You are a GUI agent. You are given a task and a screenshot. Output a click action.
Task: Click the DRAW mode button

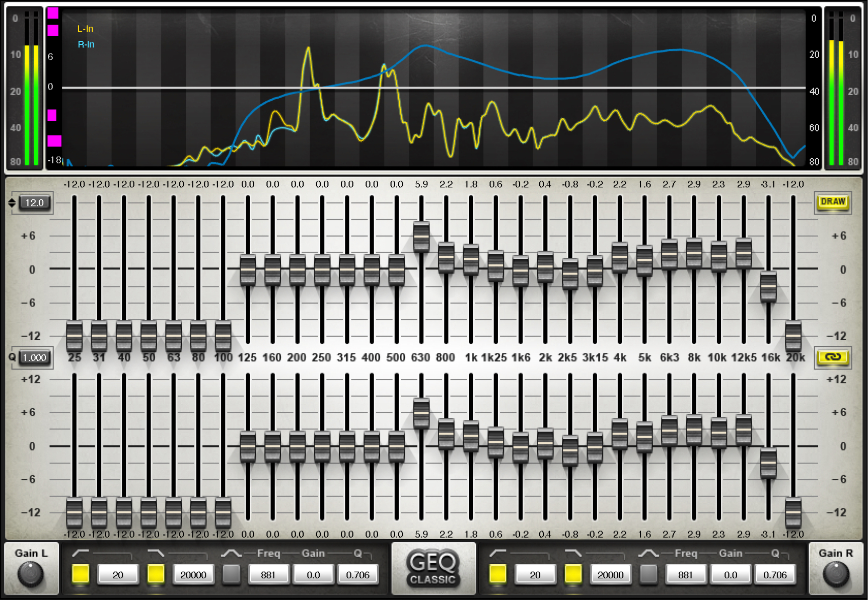coord(833,202)
